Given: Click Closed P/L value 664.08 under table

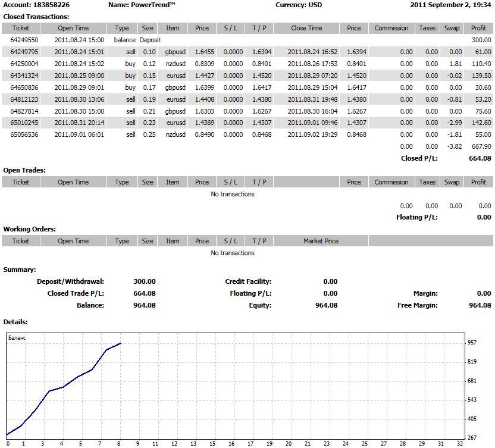Looking at the screenshot, I should (480, 158).
